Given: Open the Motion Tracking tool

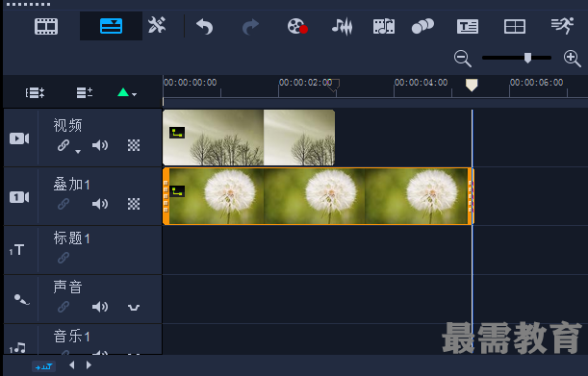Looking at the screenshot, I should click(422, 26).
